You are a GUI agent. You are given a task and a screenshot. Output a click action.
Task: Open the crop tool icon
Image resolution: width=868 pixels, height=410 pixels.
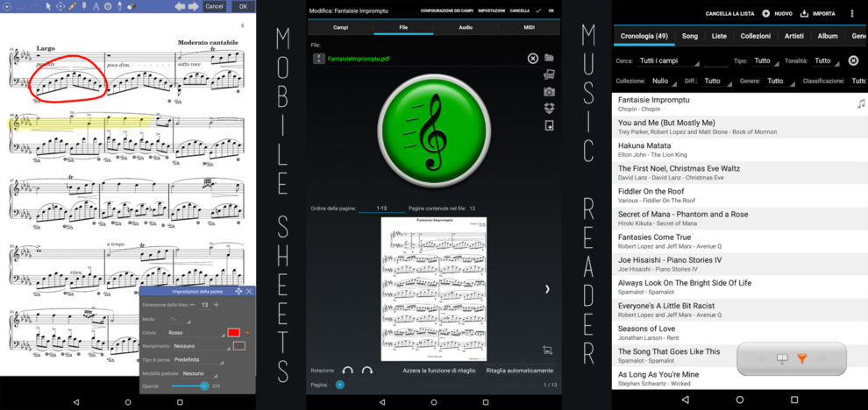547,350
